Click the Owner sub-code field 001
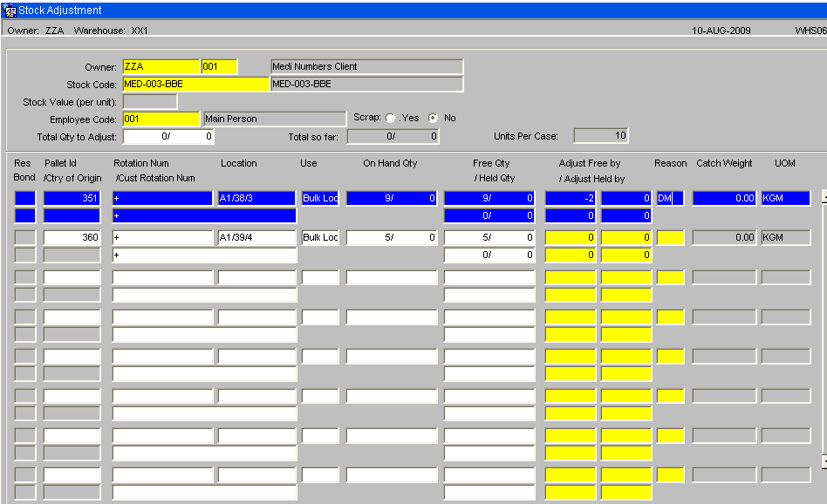This screenshot has height=504, width=827. pyautogui.click(x=220, y=66)
